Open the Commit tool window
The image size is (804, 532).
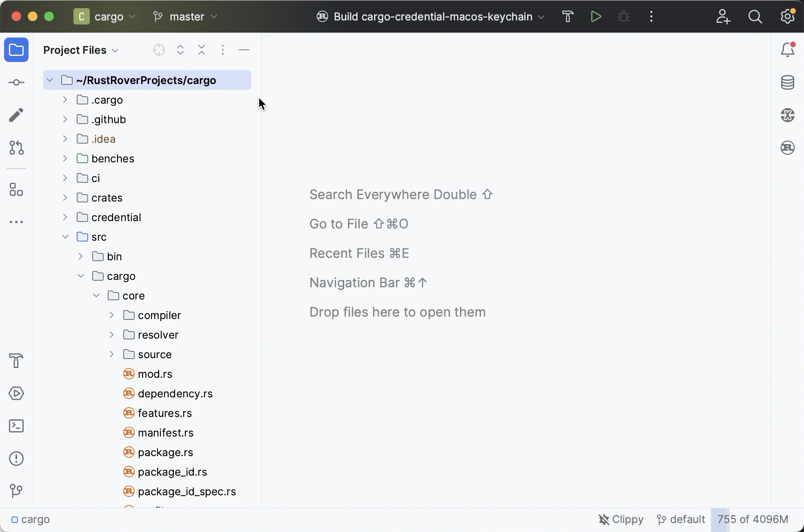coord(16,82)
